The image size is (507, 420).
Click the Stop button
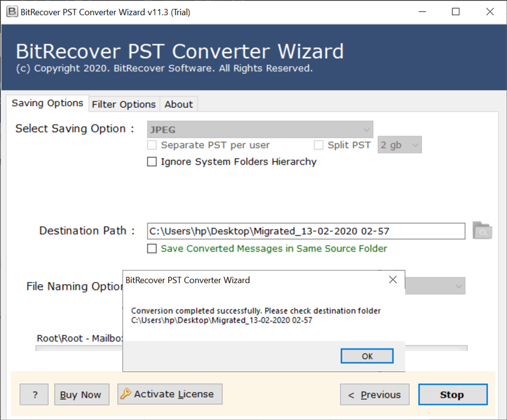point(452,395)
